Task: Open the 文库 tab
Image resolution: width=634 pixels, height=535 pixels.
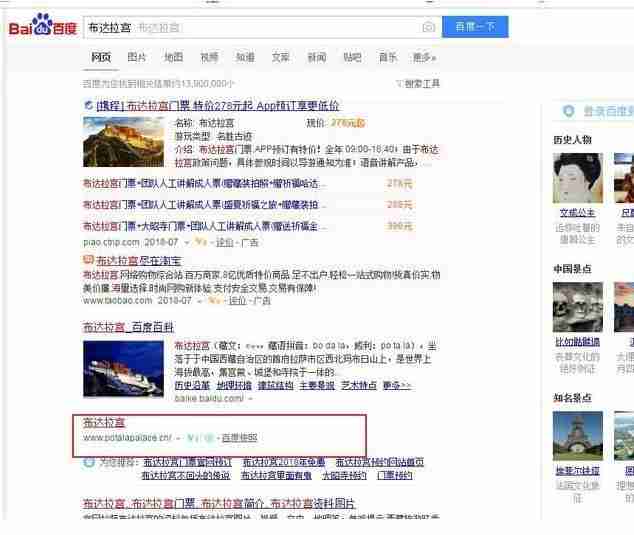Action: click(281, 57)
